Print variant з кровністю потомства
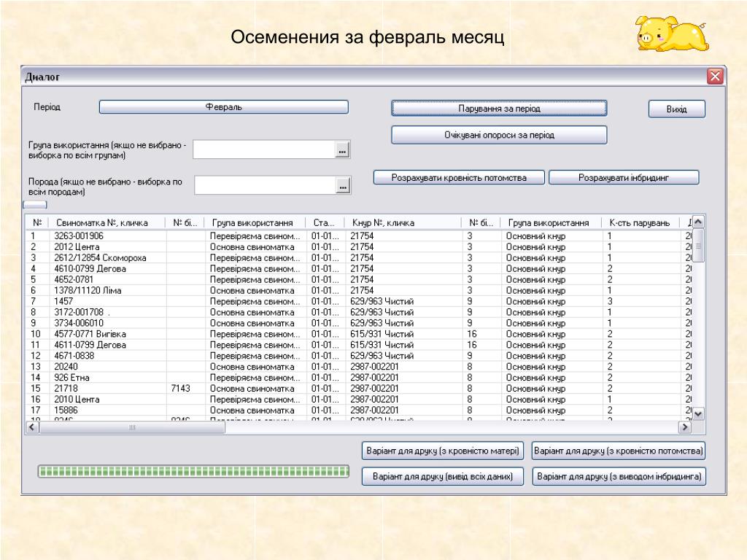Viewport: 747px width, 560px height. [x=619, y=451]
